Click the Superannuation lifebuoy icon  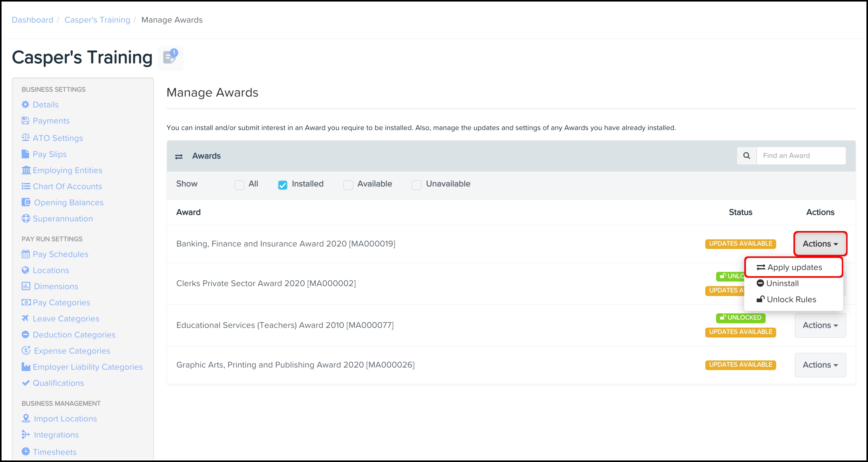tap(26, 219)
